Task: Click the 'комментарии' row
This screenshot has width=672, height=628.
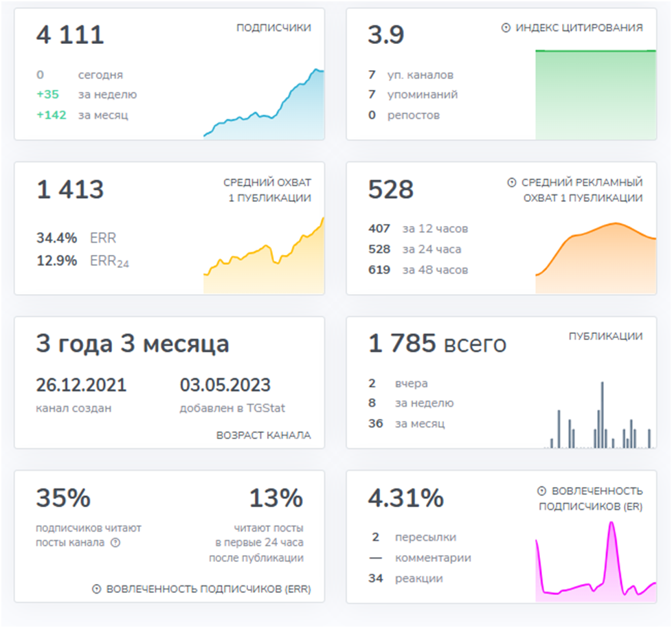Action: point(420,558)
